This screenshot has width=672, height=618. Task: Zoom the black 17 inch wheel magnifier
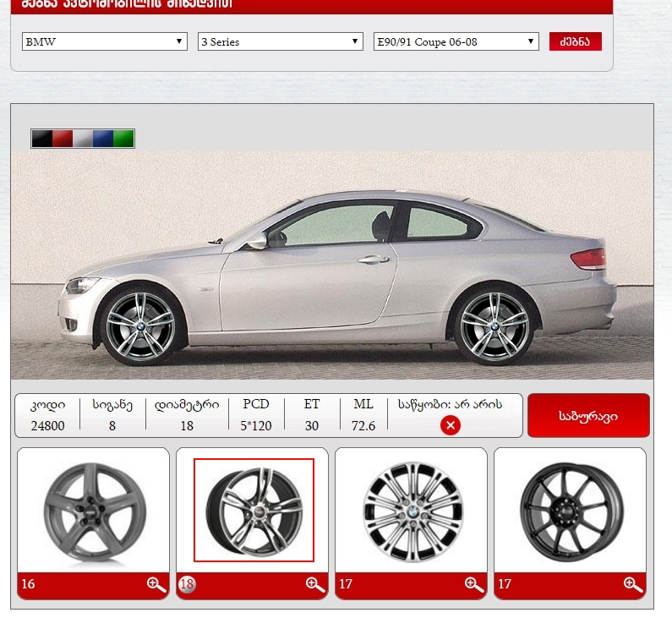pos(633,584)
